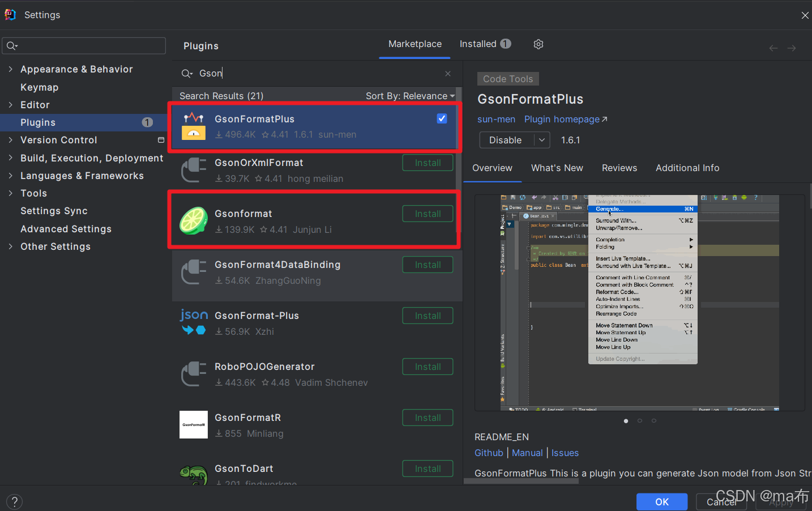Screen dimensions: 812x511
Task: Click the Code Tools category tag
Action: pyautogui.click(x=508, y=79)
